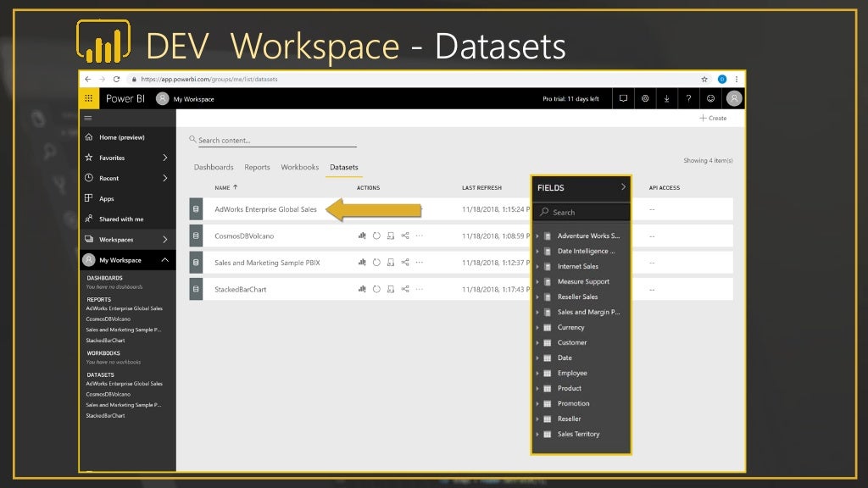Toggle the hamburger navigation pane button

click(x=88, y=118)
